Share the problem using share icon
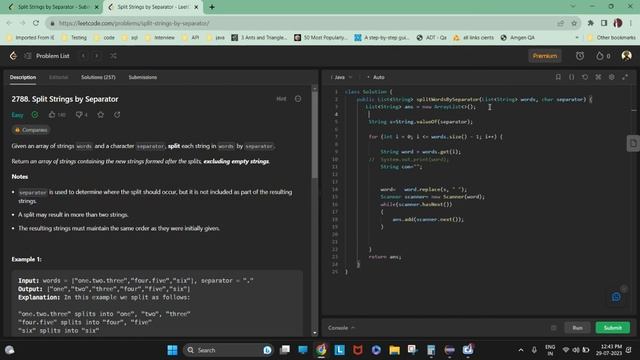Screen dimensions: 640x360 [117, 115]
